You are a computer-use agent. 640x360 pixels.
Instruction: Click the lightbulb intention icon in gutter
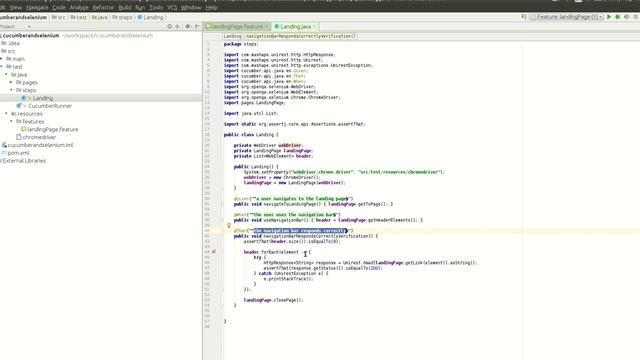229,225
